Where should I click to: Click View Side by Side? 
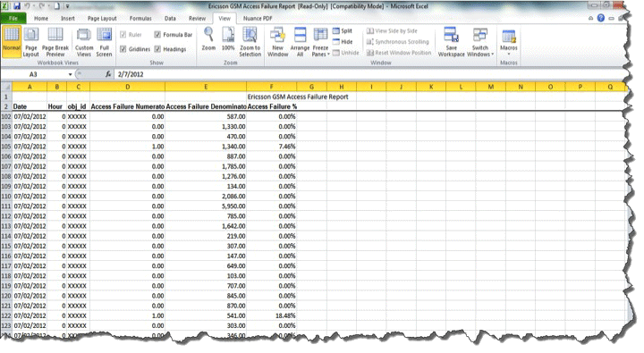392,30
